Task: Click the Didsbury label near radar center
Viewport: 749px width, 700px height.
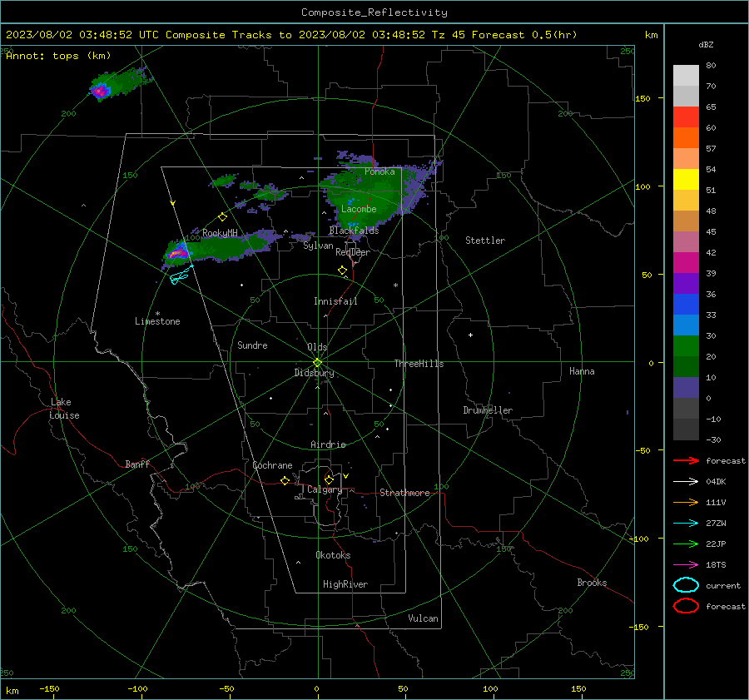Action: pyautogui.click(x=314, y=373)
